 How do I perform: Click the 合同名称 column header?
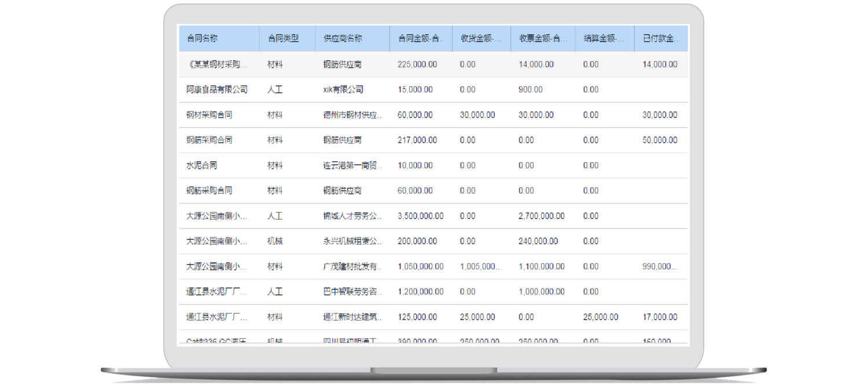[202, 39]
